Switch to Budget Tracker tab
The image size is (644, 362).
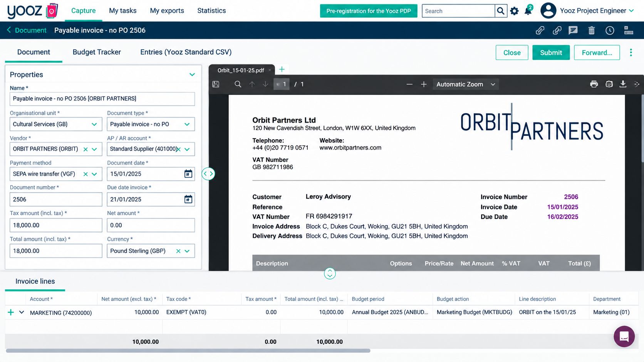97,52
